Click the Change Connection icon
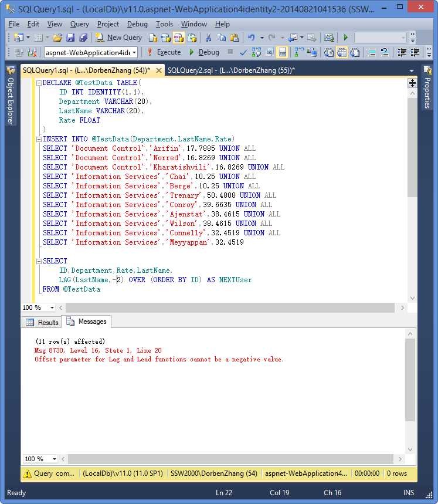438x504 pixels. pyautogui.click(x=32, y=52)
